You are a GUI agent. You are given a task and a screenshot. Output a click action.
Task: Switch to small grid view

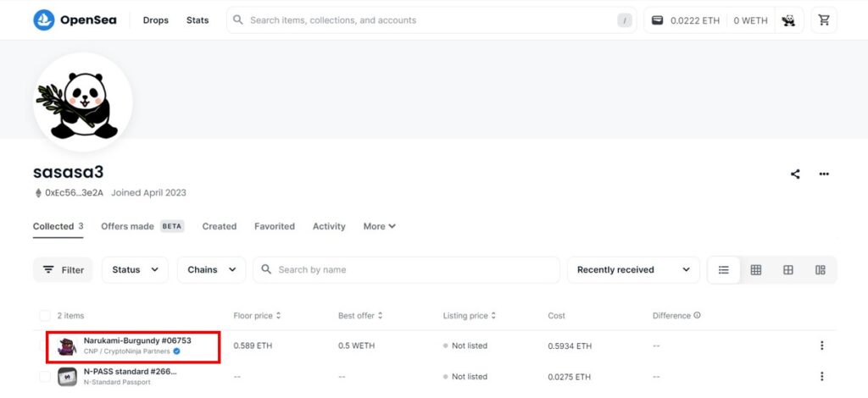tap(755, 270)
